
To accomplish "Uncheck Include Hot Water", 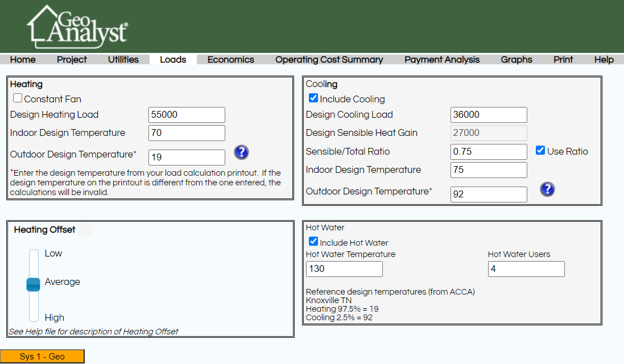I will 313,242.
